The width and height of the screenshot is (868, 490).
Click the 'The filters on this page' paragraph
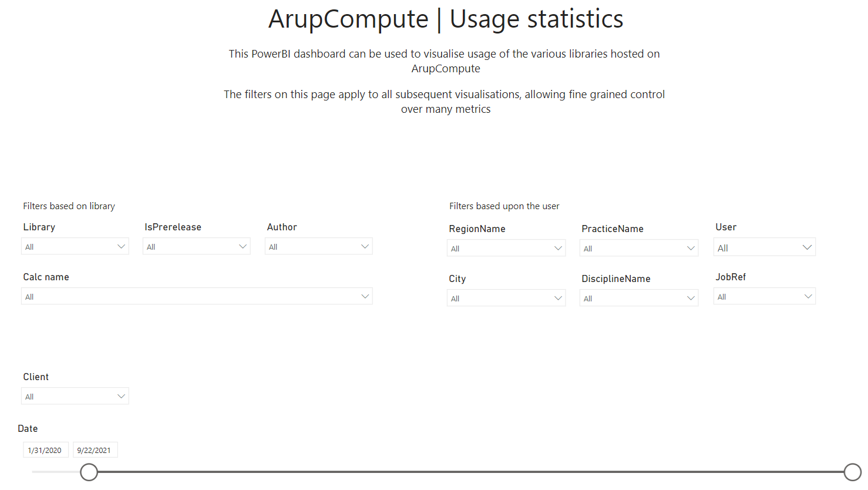tap(445, 102)
